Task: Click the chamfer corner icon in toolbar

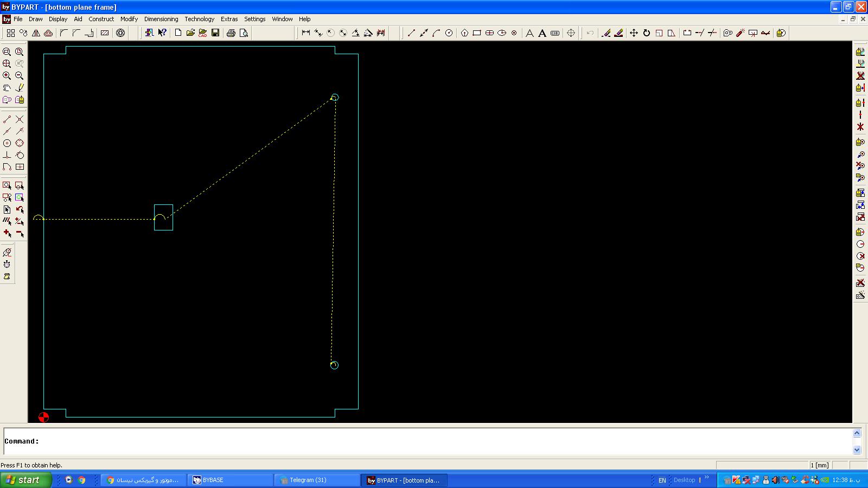Action: (76, 33)
